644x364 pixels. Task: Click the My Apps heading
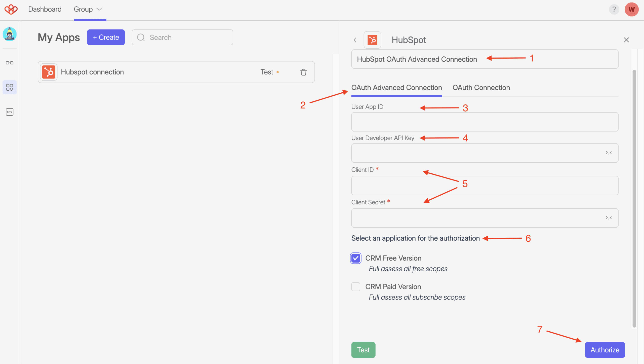click(59, 37)
